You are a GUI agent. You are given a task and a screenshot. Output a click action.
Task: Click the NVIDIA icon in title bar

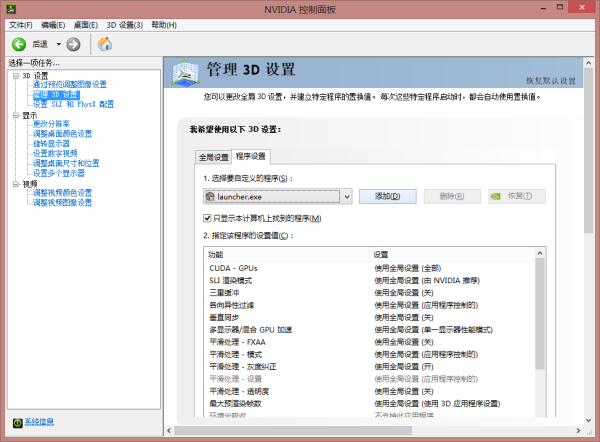click(x=11, y=8)
